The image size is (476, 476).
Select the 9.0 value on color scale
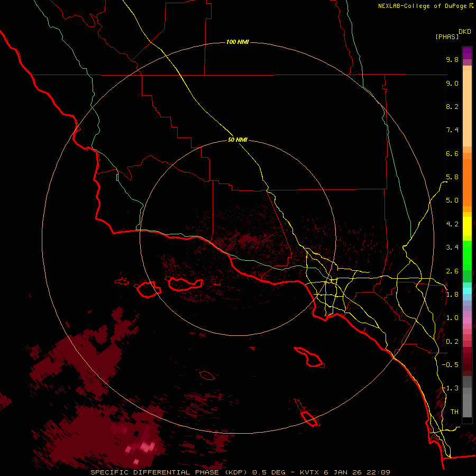pos(452,83)
